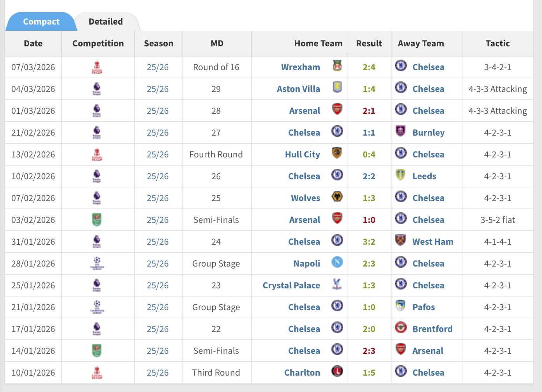This screenshot has height=392, width=542.
Task: Click the Charlton club crest icon
Action: [337, 371]
